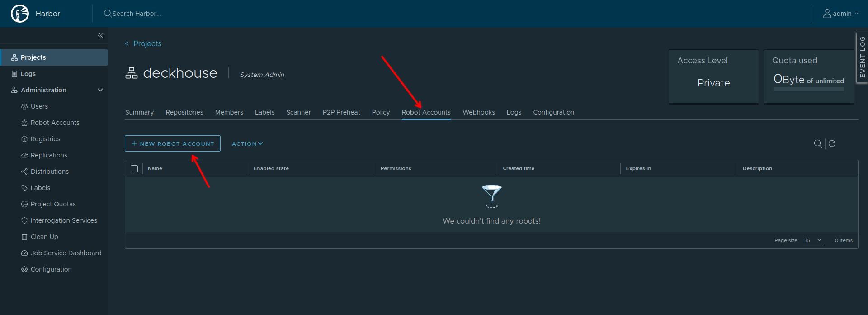Collapse the Administration menu chevron
This screenshot has height=315, width=868.
click(100, 90)
